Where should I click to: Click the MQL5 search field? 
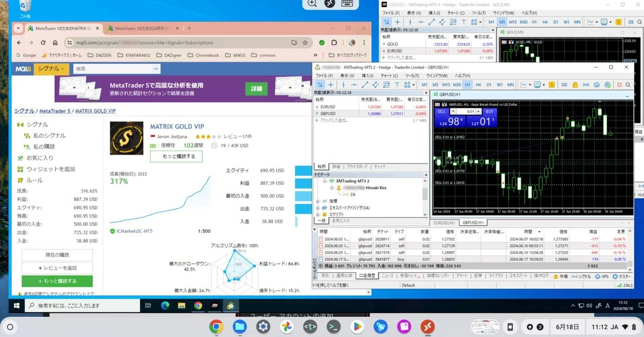click(x=117, y=69)
